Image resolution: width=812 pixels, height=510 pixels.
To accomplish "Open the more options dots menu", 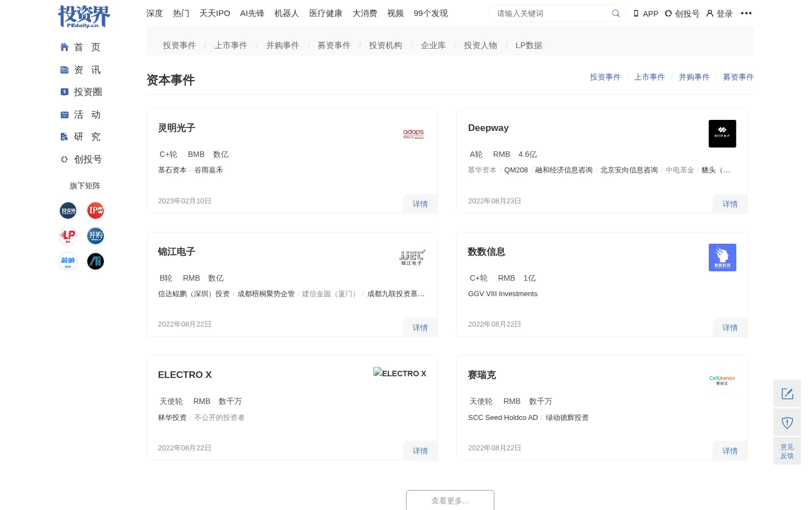I will coord(746,13).
